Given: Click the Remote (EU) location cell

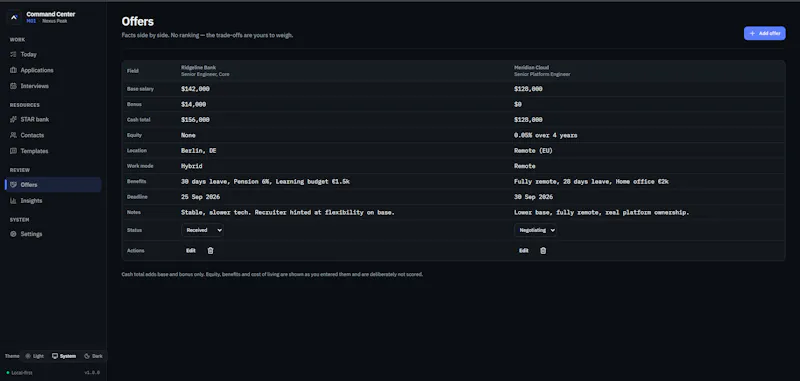Looking at the screenshot, I should click(x=533, y=150).
